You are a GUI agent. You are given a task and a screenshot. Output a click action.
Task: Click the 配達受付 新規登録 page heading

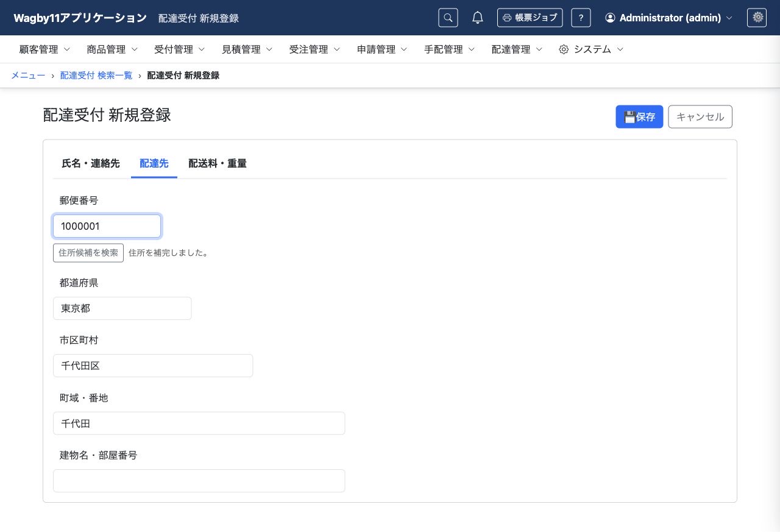tap(107, 115)
